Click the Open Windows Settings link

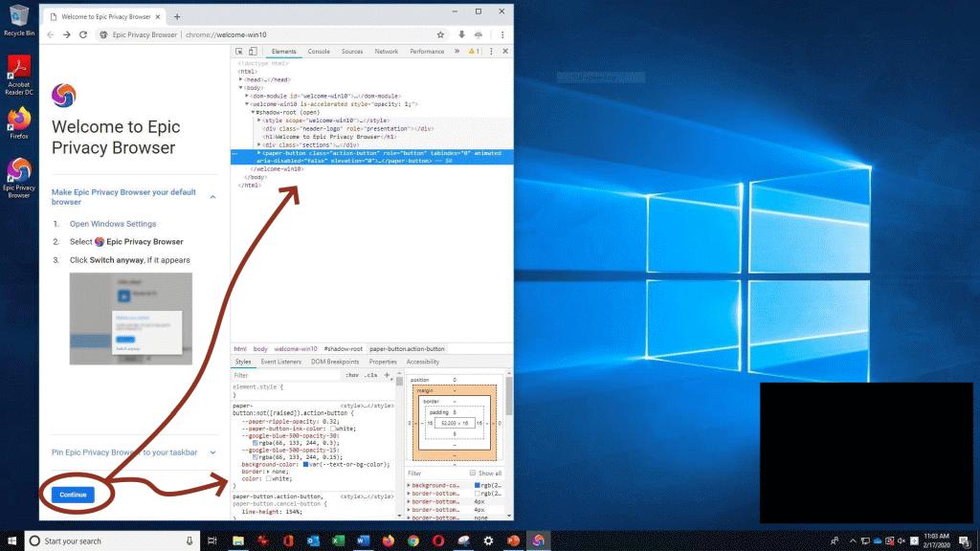(113, 224)
